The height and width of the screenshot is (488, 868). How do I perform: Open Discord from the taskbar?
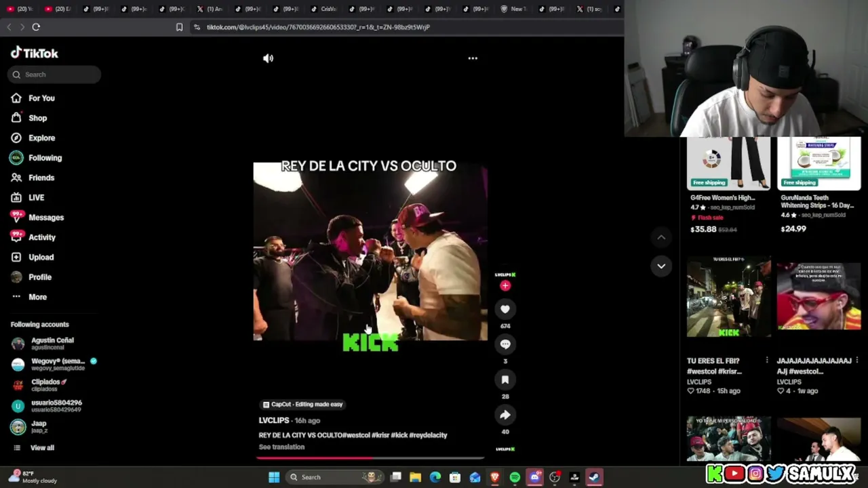(534, 477)
